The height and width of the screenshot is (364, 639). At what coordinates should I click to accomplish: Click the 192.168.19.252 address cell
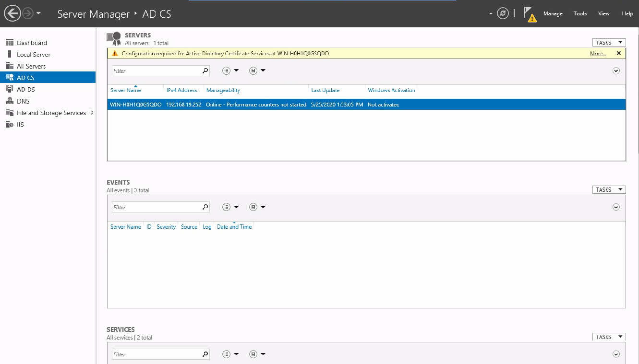click(184, 105)
